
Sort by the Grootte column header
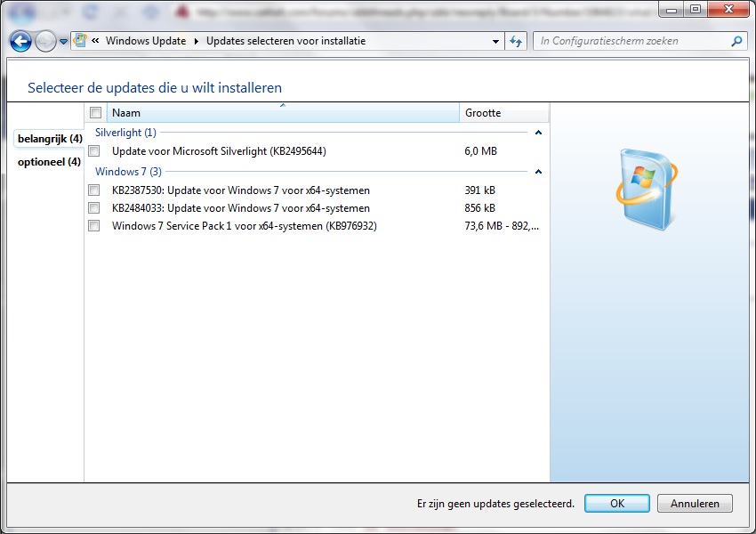[503, 113]
